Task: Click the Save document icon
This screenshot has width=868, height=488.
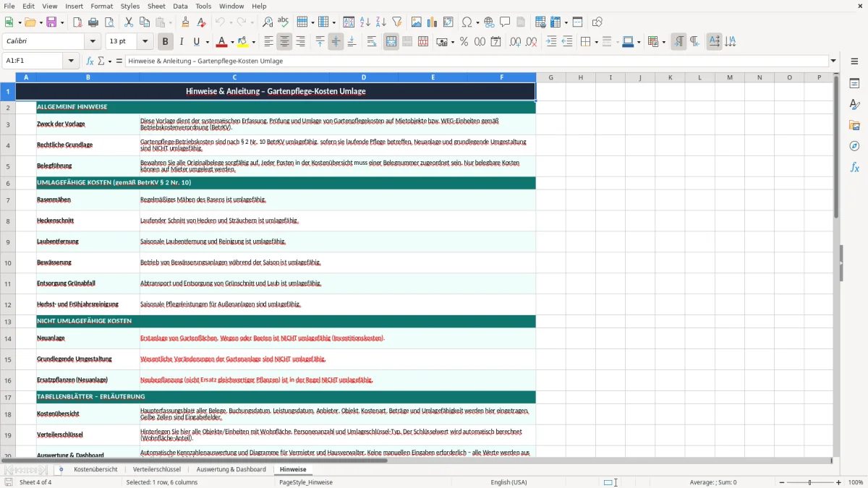Action: coord(52,22)
